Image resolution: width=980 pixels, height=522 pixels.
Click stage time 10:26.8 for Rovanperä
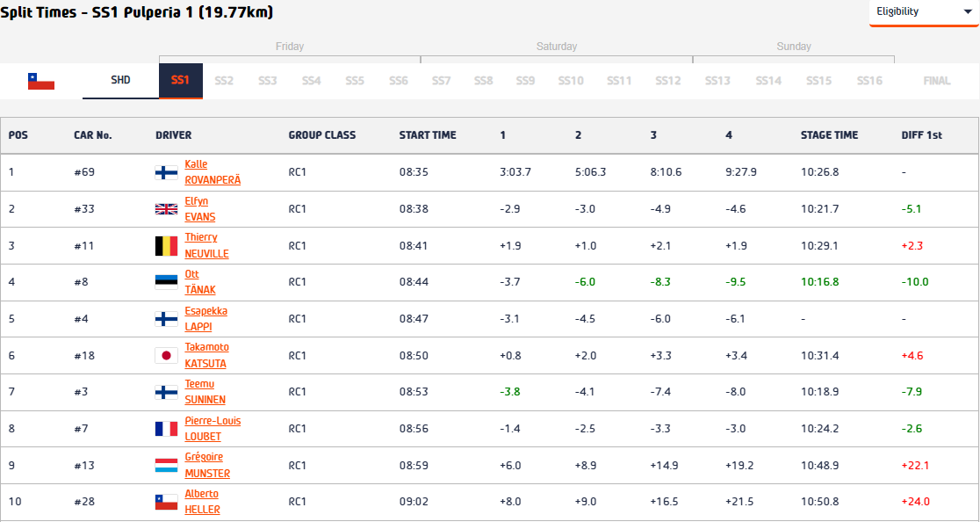click(820, 172)
